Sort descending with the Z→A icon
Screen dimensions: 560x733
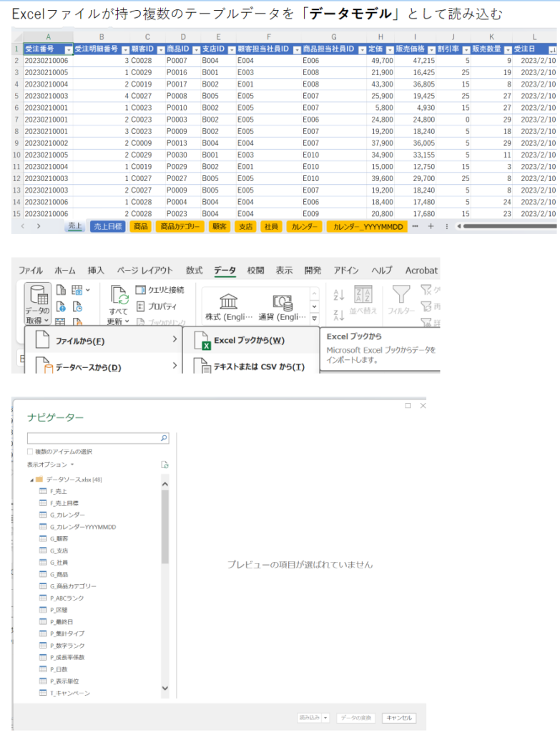tap(339, 315)
